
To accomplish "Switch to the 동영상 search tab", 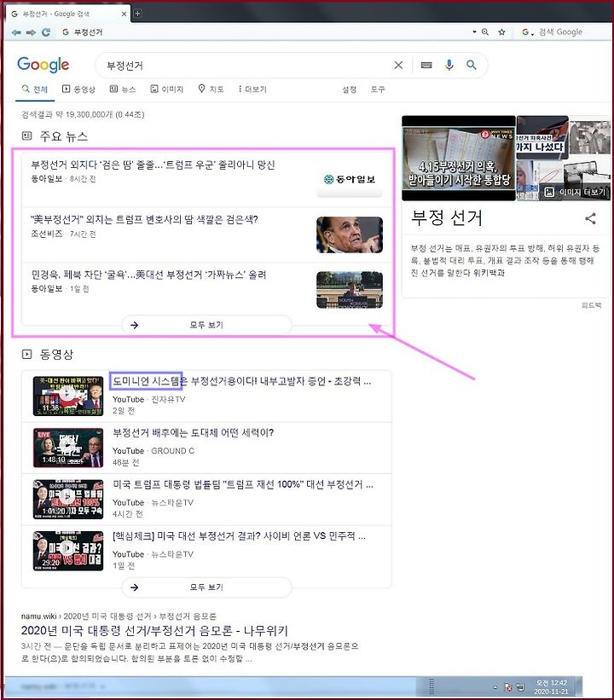I will pos(78,90).
